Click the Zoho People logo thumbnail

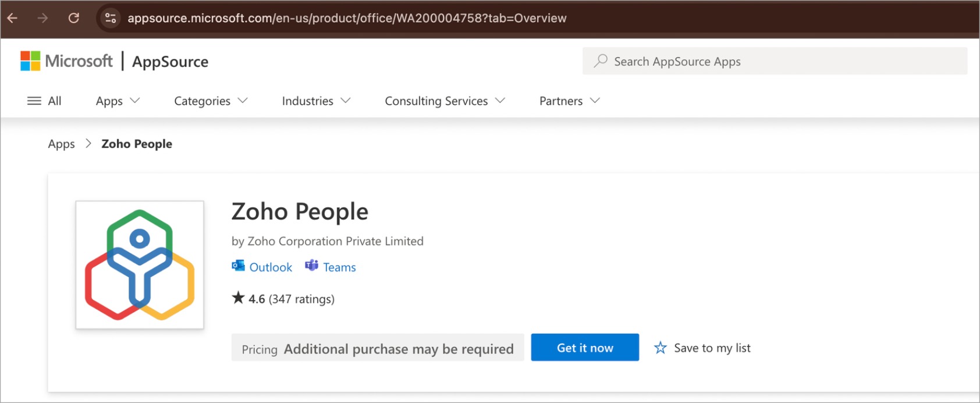tap(140, 265)
